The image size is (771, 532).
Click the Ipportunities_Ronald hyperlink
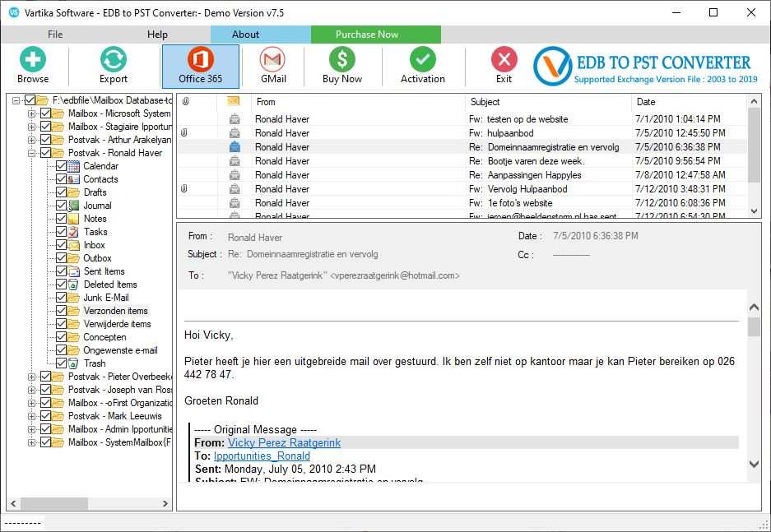tap(262, 456)
